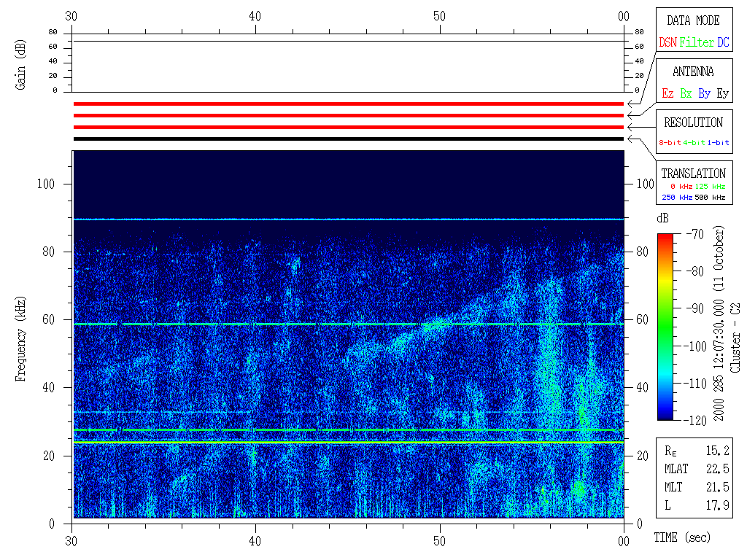
Task: Click the TIME (sec) axis label
Action: point(681,537)
